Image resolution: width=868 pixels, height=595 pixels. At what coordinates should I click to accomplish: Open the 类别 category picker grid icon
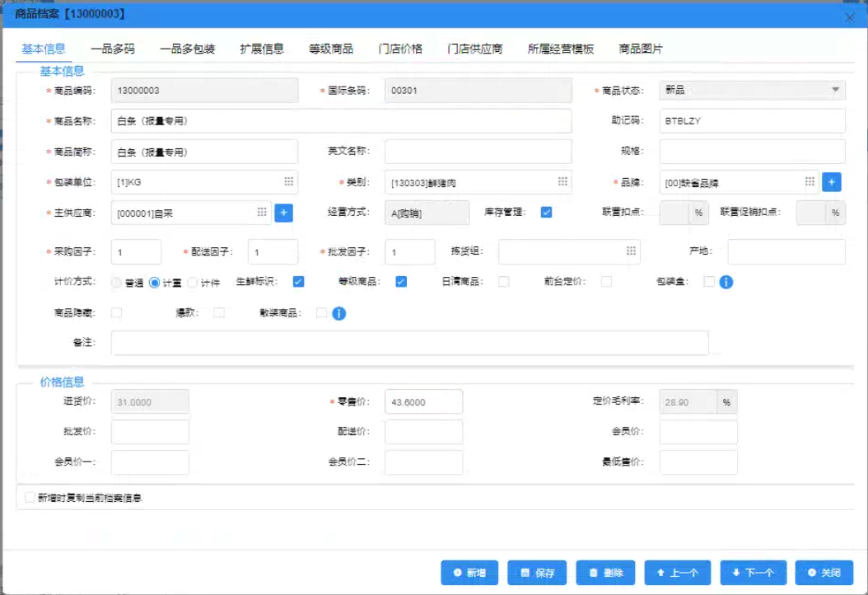point(562,181)
